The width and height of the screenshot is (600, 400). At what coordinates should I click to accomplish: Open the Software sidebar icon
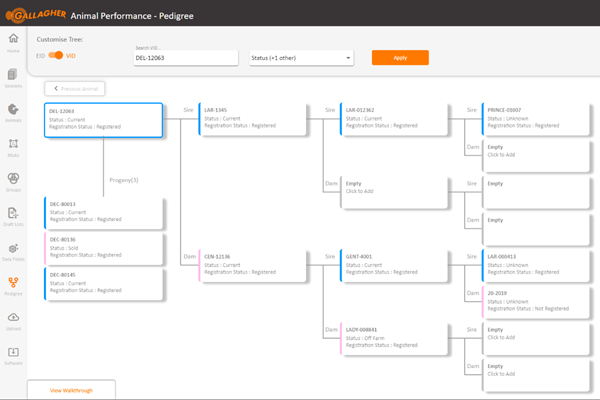pos(13,354)
